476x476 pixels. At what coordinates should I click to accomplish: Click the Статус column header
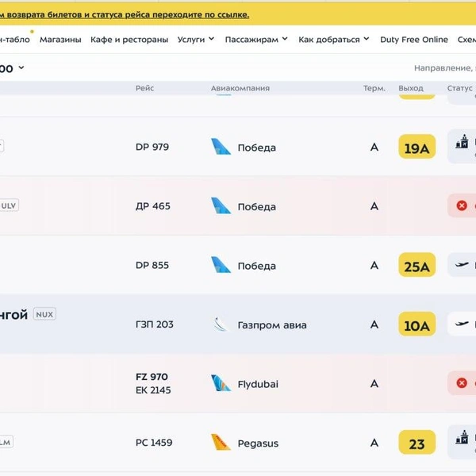pos(459,88)
